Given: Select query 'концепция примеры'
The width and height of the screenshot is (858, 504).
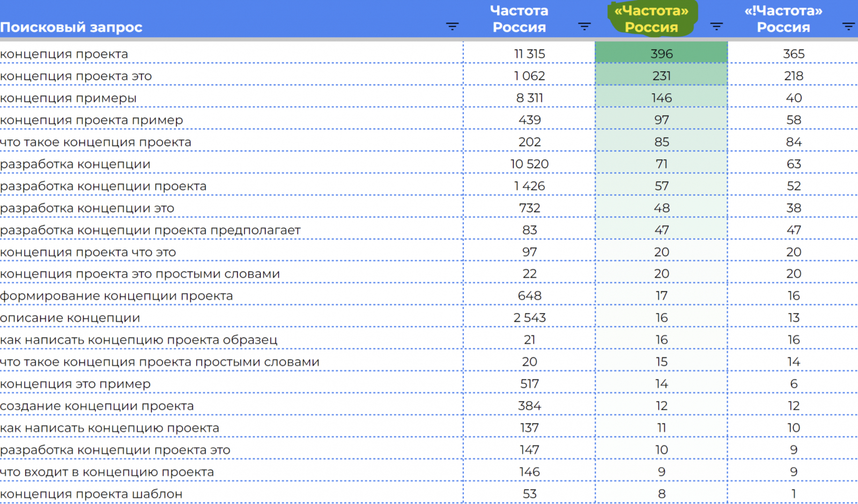Looking at the screenshot, I should click(x=69, y=98).
